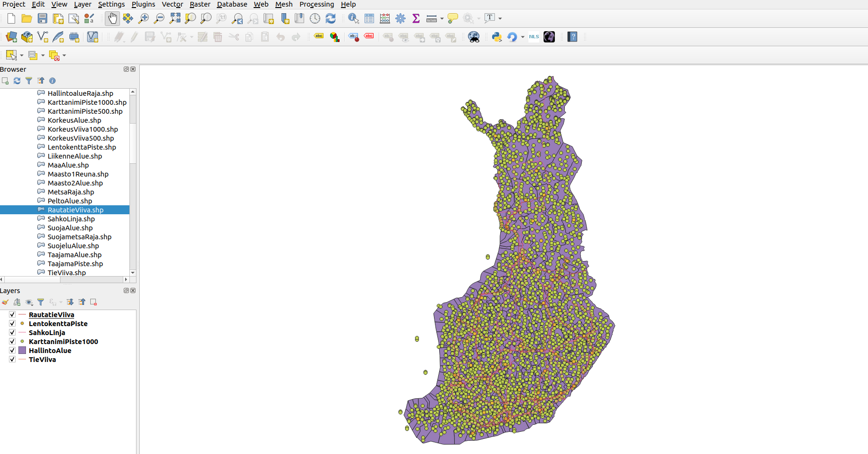Screen dimensions: 868x454
Task: Select SahkoLinja.shp in the Browser
Action: (71, 219)
